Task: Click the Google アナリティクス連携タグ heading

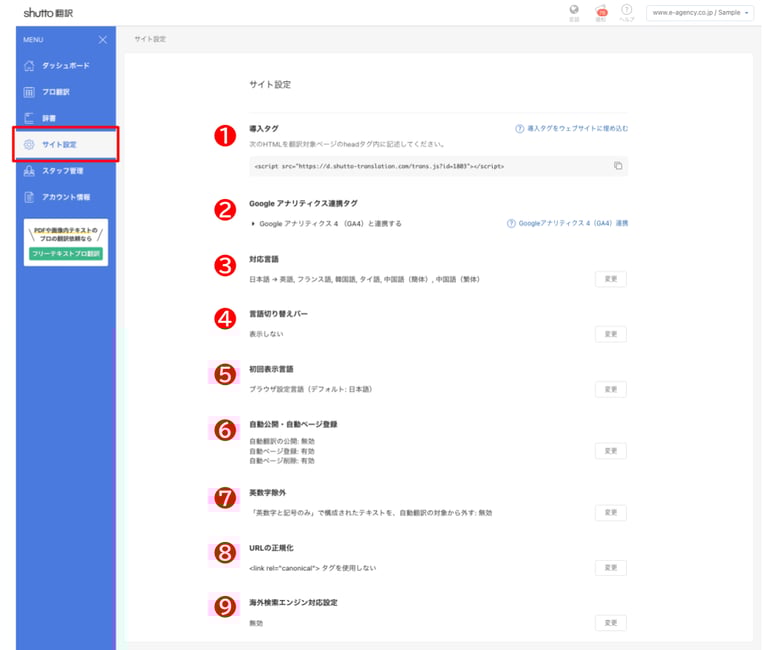Action: click(303, 203)
